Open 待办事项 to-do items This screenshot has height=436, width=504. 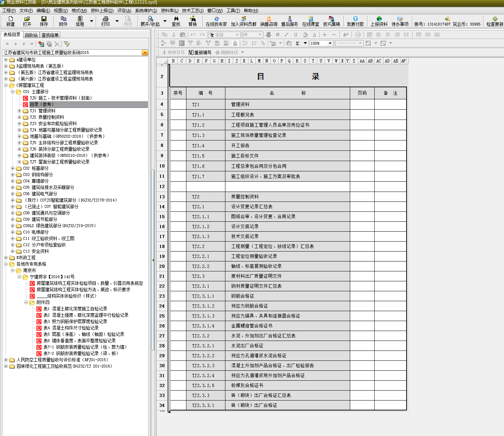[400, 21]
